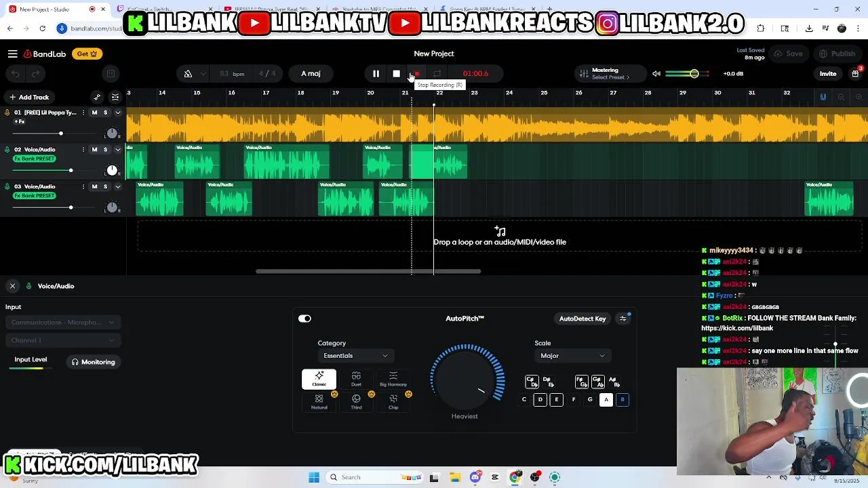
Task: Mute track 01 Lil Poppa beat
Action: click(x=94, y=113)
